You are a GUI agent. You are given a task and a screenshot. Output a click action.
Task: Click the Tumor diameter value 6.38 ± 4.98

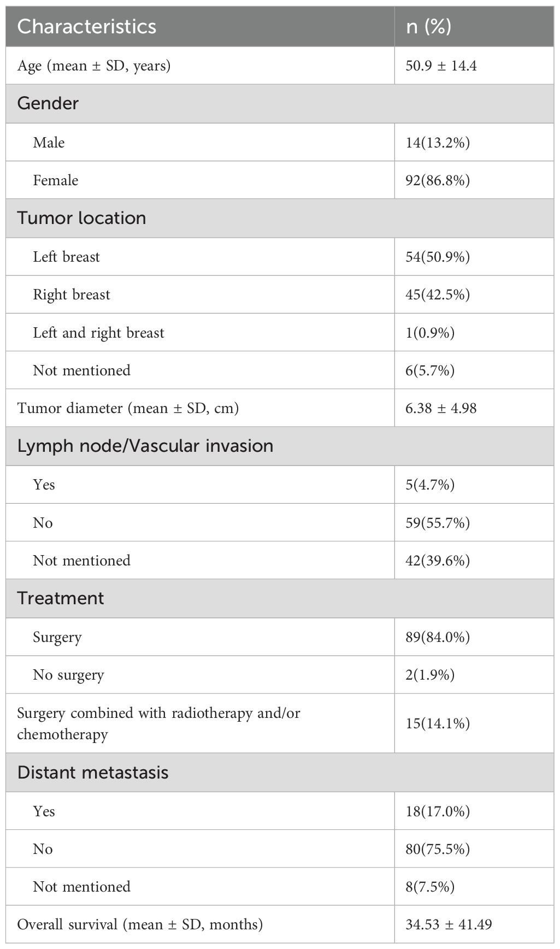point(441,408)
